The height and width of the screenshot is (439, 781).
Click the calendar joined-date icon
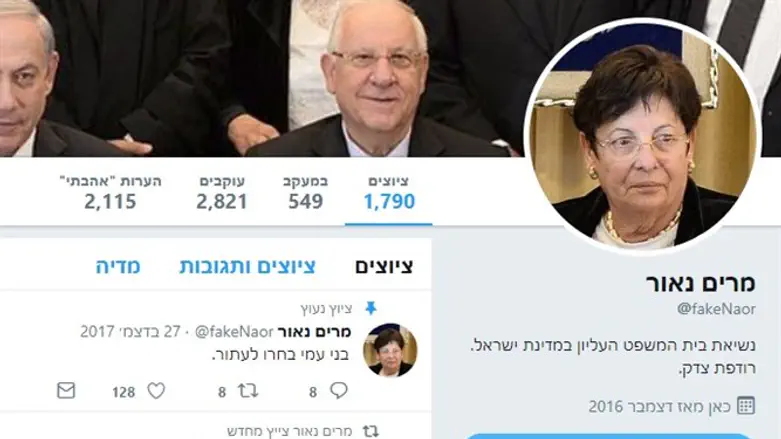(x=746, y=406)
